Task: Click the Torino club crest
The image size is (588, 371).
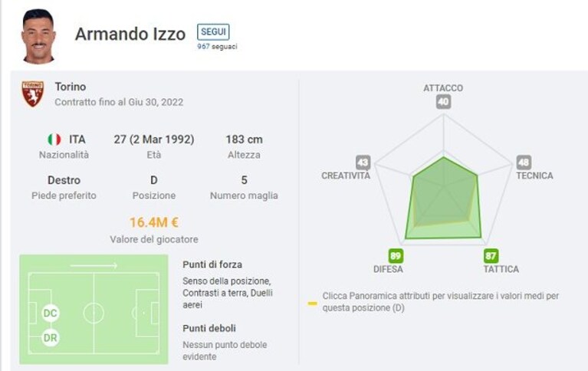Action: (33, 94)
